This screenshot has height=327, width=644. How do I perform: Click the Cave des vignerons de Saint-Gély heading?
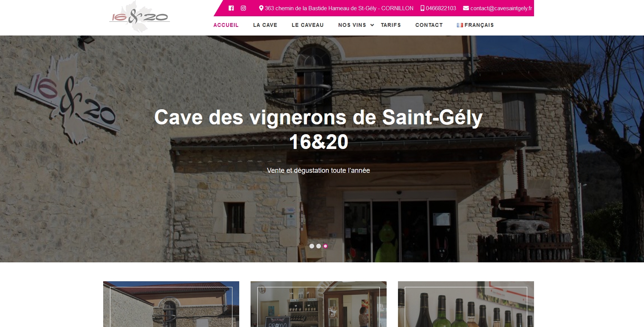pos(319,129)
